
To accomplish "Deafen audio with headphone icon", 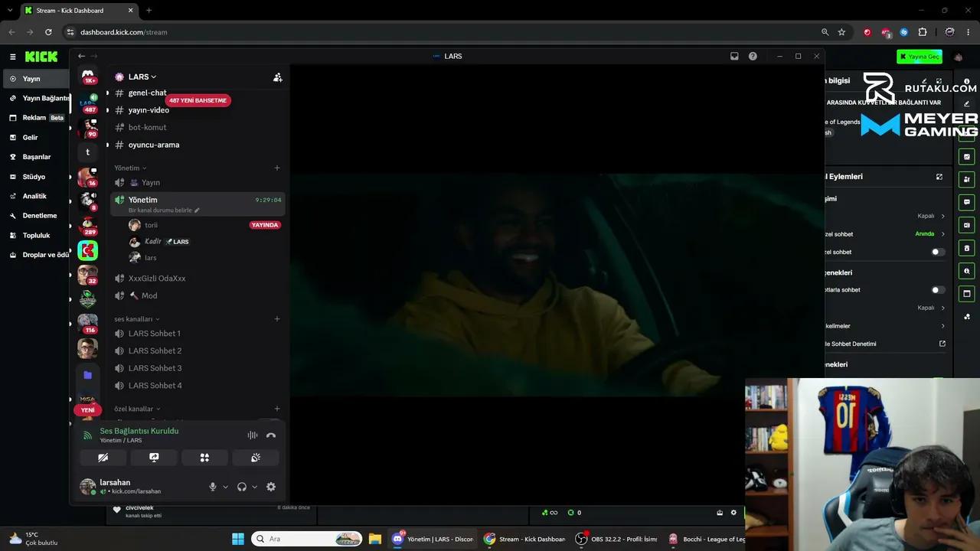I will click(x=242, y=487).
